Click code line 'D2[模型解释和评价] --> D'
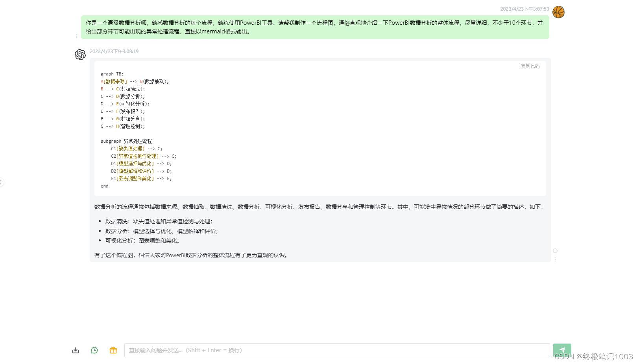The height and width of the screenshot is (364, 639). click(x=141, y=171)
